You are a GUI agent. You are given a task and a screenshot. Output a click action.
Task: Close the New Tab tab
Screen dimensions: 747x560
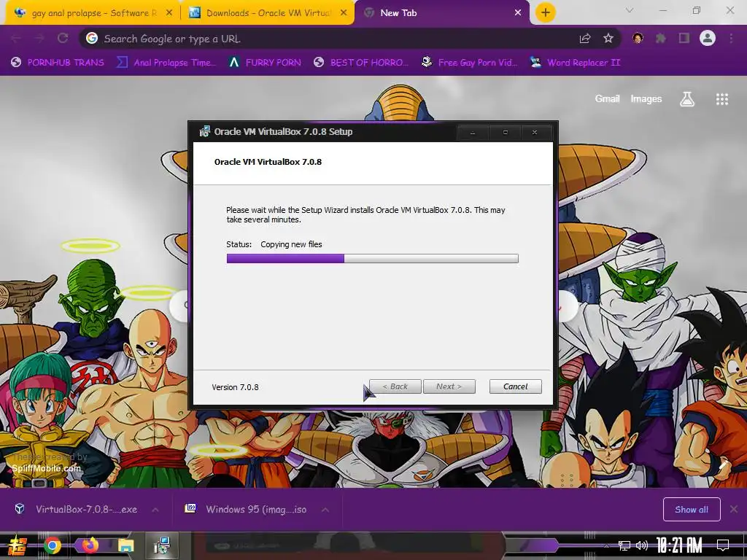tap(518, 13)
